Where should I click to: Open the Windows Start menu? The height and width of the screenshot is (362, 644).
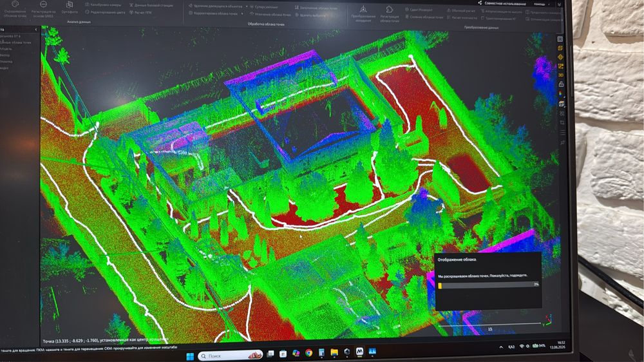point(190,356)
